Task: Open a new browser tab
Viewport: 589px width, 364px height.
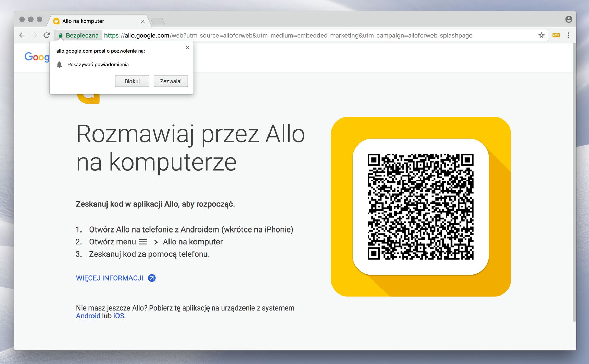Action: coord(158,22)
